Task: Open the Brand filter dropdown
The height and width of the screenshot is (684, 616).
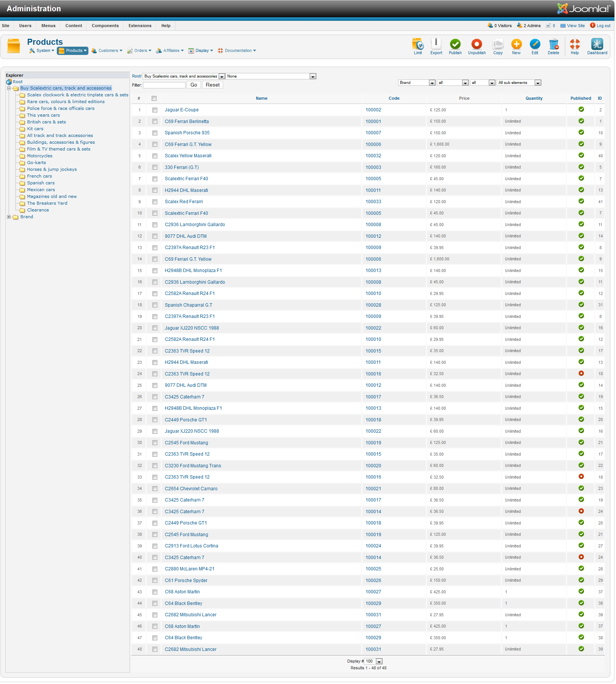Action: point(417,83)
